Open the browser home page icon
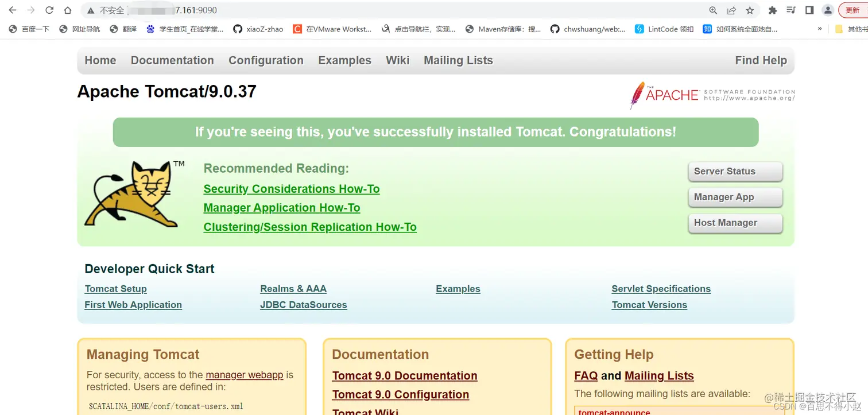This screenshot has height=415, width=868. point(68,10)
